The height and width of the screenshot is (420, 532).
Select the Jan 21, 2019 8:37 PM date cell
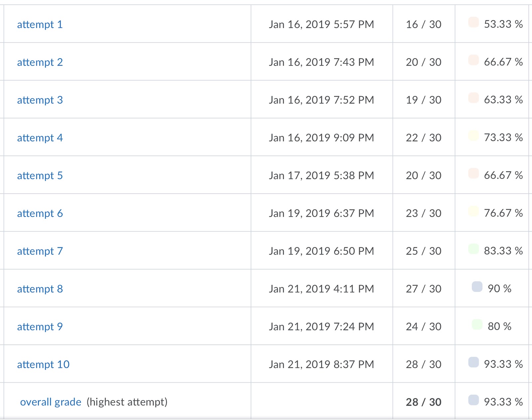click(321, 364)
